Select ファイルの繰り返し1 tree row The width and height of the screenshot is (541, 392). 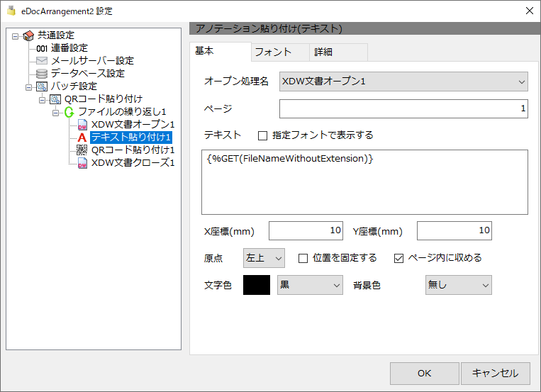tap(122, 112)
